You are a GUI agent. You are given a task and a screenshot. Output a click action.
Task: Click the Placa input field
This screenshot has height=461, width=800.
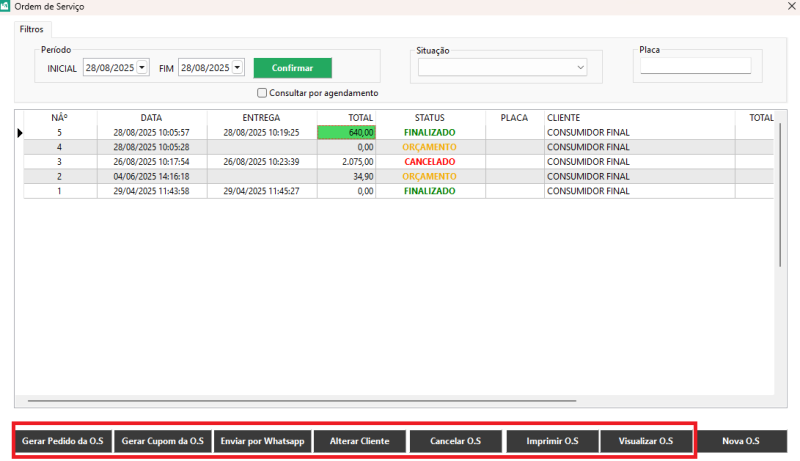point(696,66)
